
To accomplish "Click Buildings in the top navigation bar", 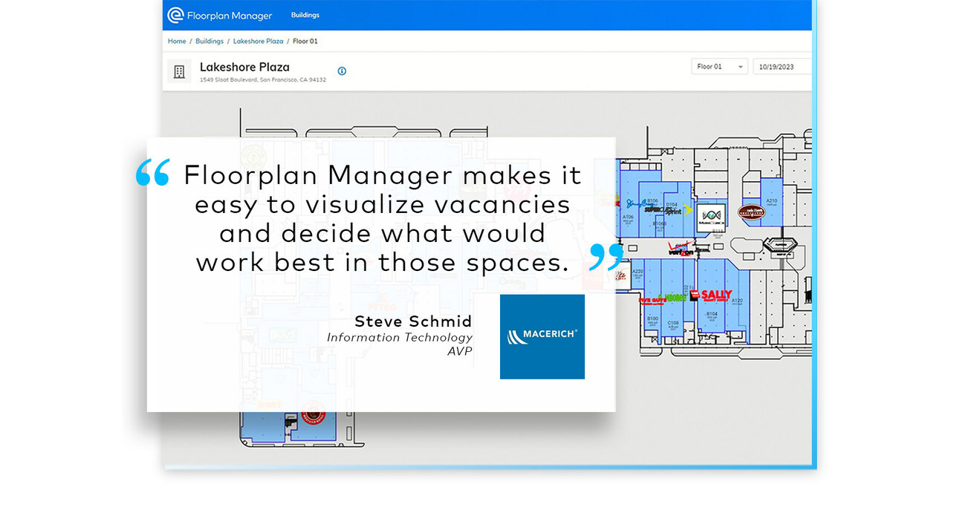I will (x=305, y=14).
